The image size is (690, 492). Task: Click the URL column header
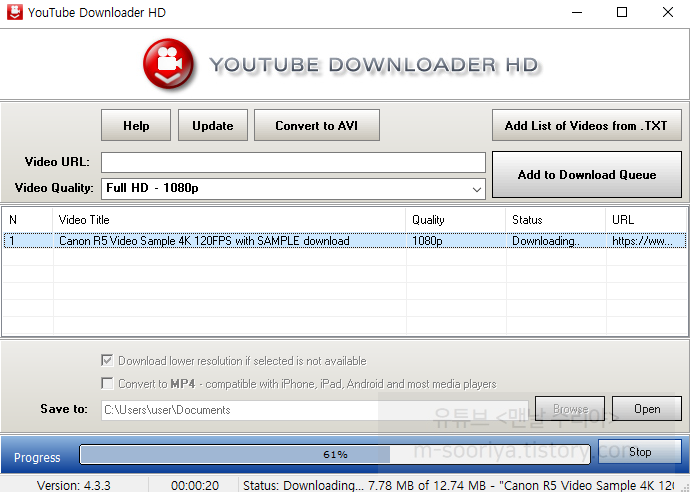click(646, 220)
